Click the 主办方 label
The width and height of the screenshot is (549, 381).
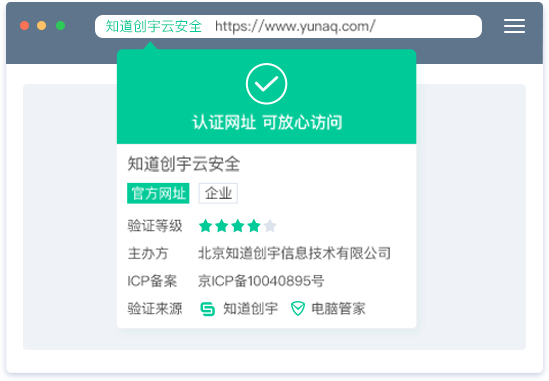pos(148,253)
